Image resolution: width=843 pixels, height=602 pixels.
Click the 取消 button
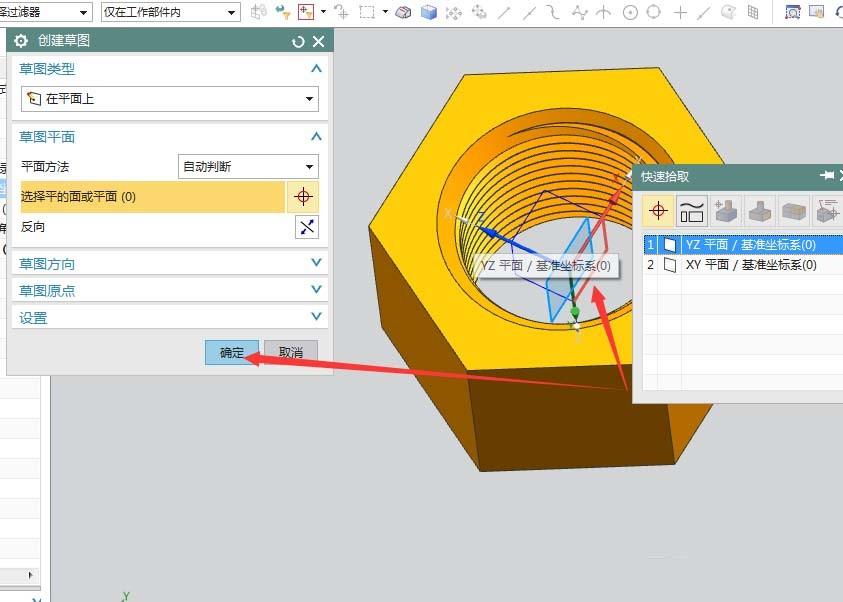tap(290, 352)
